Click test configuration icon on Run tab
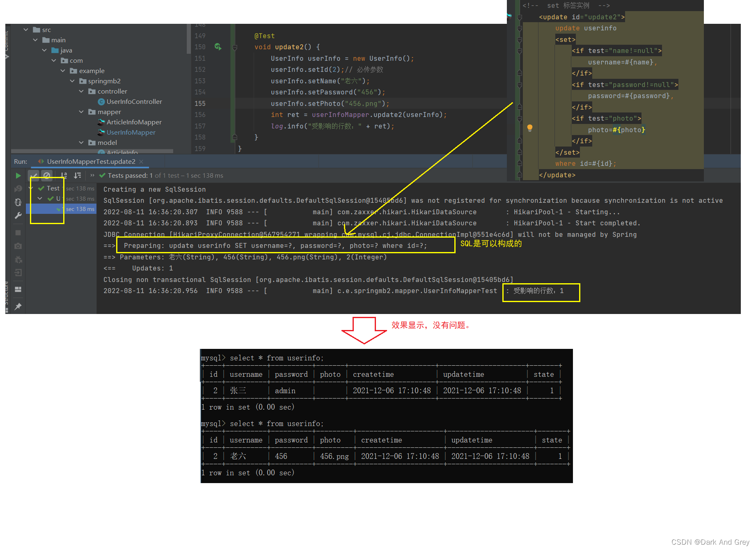This screenshot has height=550, width=756. pos(41,161)
